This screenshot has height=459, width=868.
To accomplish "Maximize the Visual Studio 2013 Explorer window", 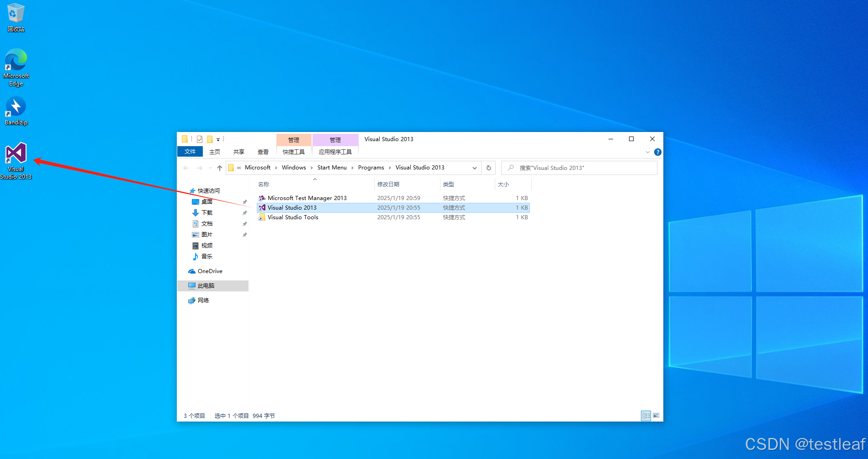I will 631,139.
